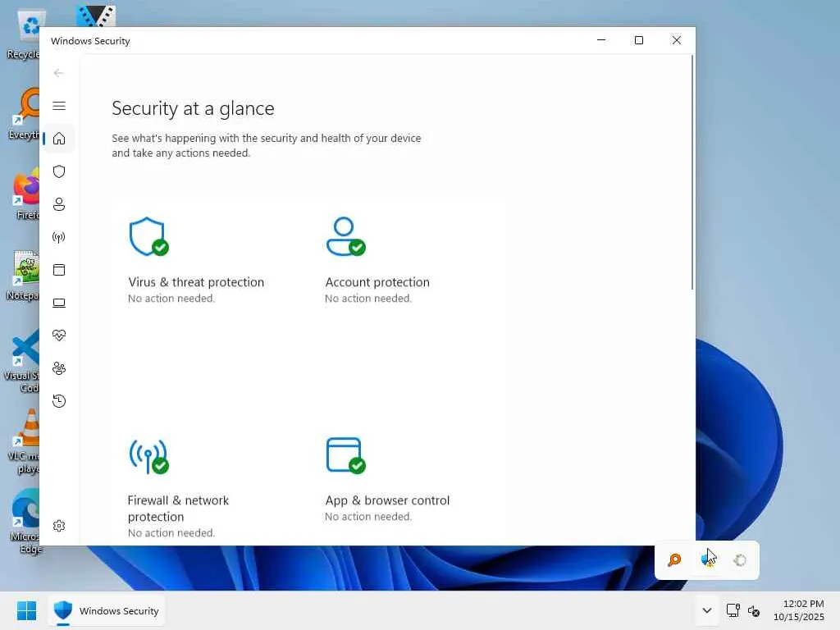Click Windows Security taskbar button
Image resolution: width=840 pixels, height=630 pixels.
tap(107, 610)
